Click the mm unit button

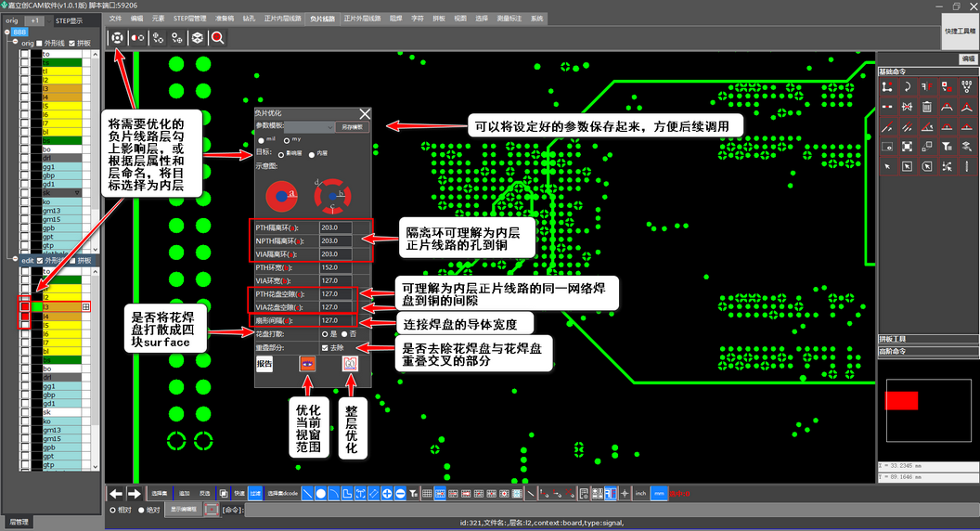[659, 494]
